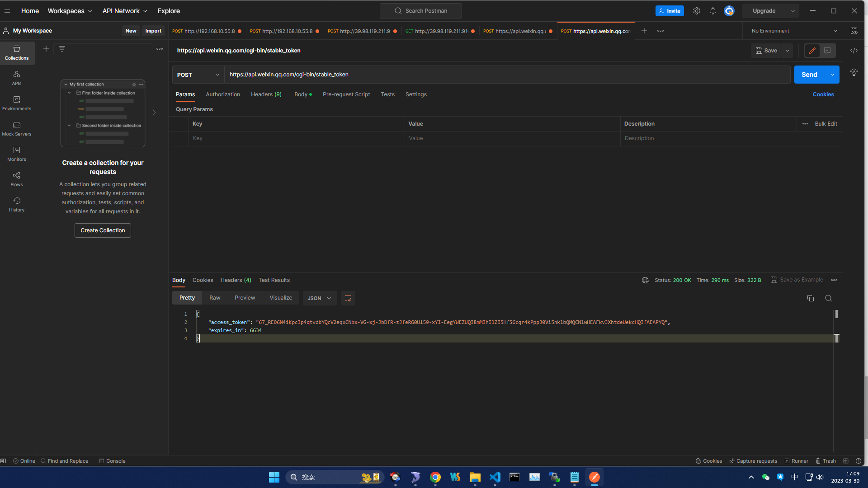Switch to the Headers (9) request tab
868x488 pixels.
click(x=266, y=94)
